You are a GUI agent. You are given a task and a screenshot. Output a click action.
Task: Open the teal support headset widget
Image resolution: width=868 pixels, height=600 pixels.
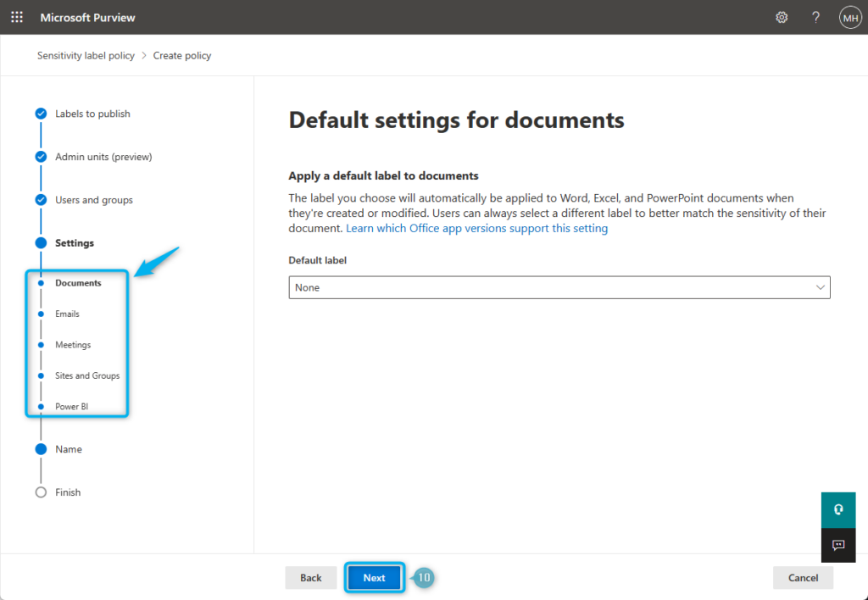click(838, 509)
